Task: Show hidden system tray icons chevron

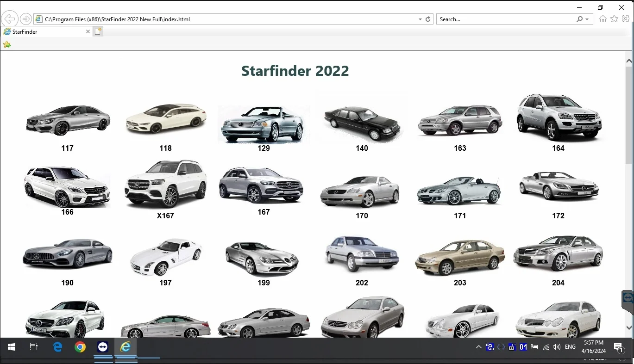Action: pos(478,347)
